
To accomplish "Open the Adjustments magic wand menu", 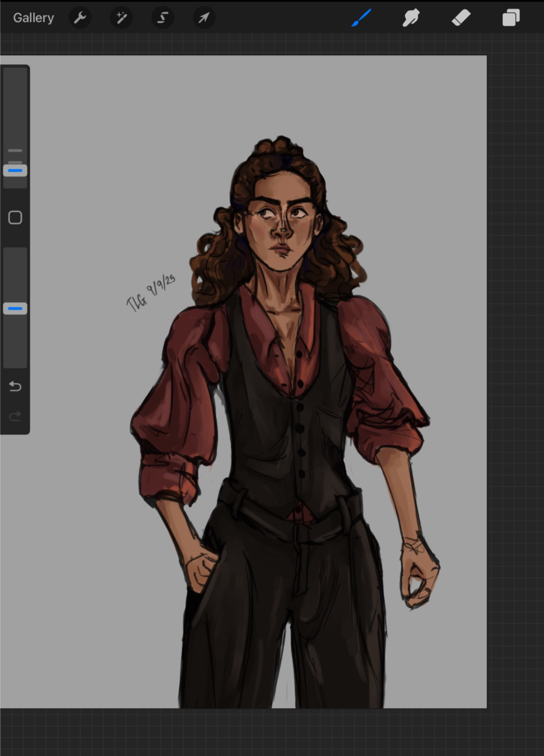I will (122, 18).
